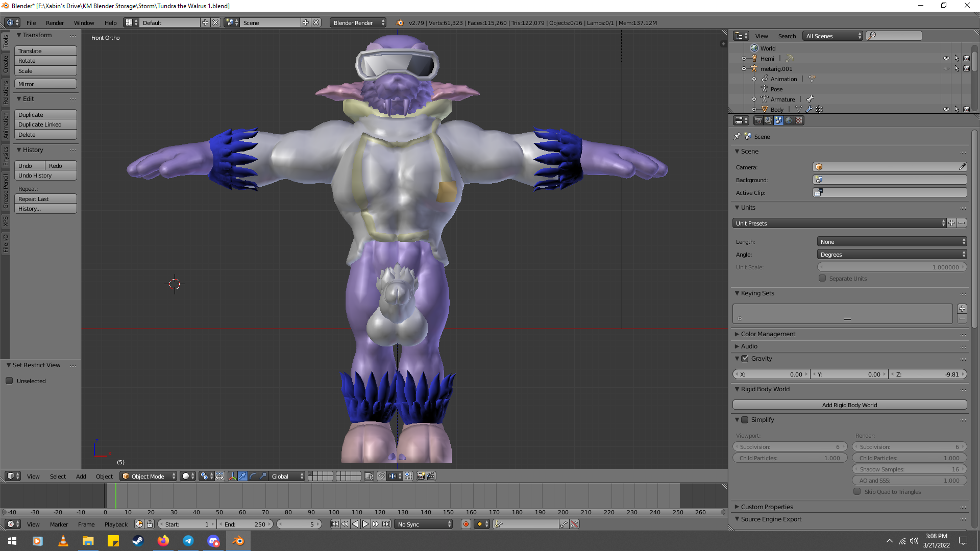
Task: Click the Armature bone data icon
Action: point(810,99)
